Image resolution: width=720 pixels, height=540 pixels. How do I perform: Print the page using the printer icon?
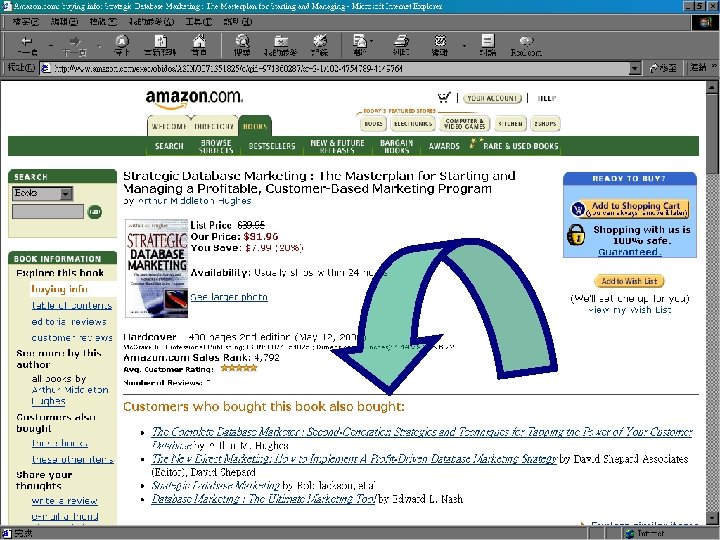coord(401,45)
